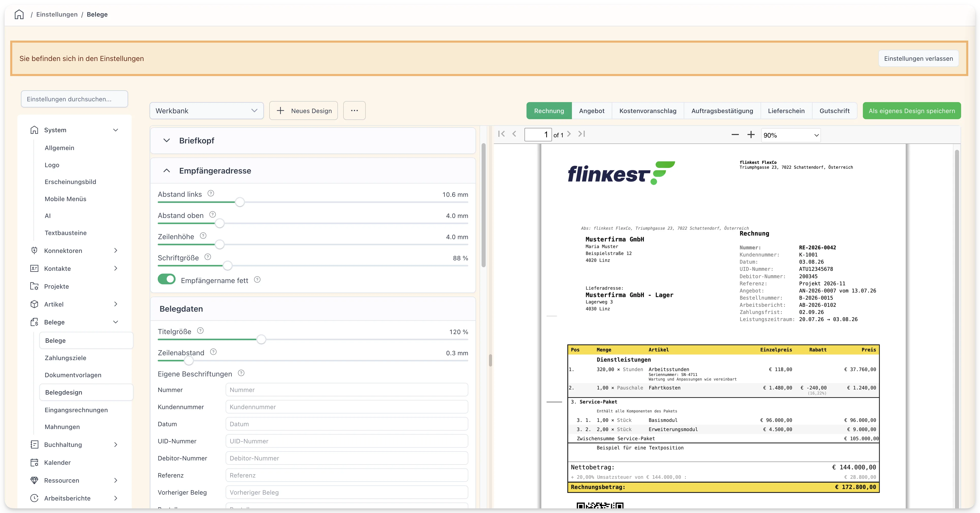
Task: Show help for Zeilenhöhe
Action: tap(203, 236)
